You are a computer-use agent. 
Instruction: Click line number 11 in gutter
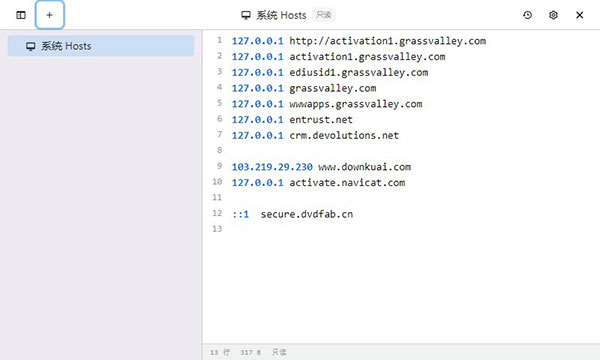[217, 197]
